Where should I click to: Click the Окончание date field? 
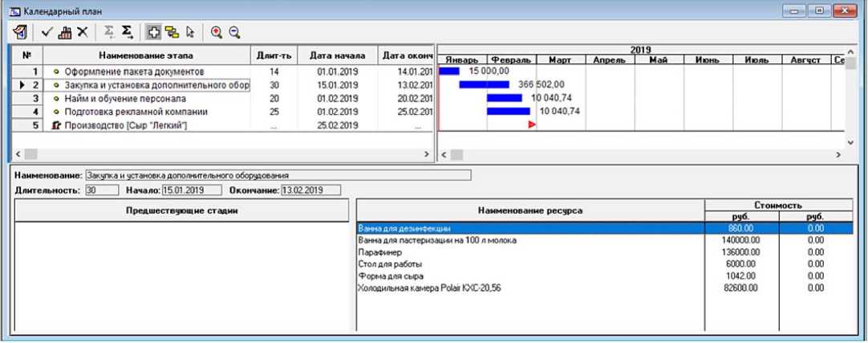click(311, 190)
